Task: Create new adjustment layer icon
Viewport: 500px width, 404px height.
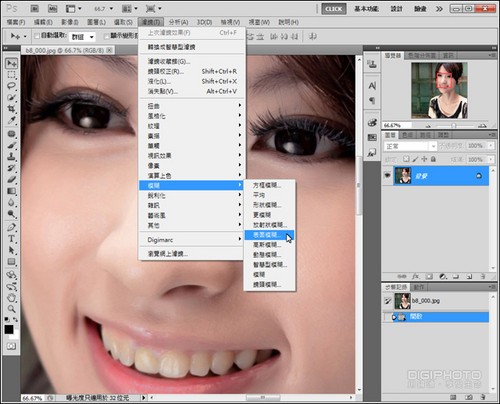Action: coord(443,277)
